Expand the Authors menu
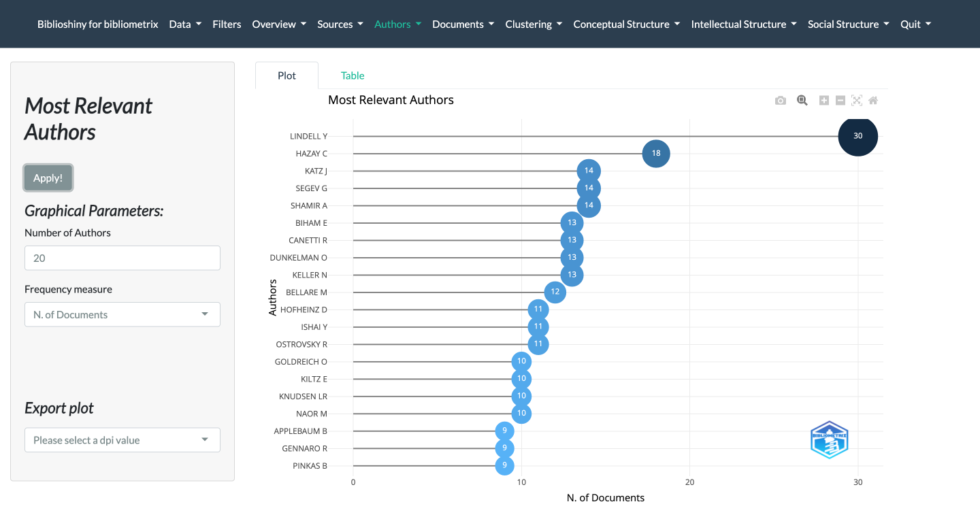Screen dimensions: 980x519 (x=398, y=24)
